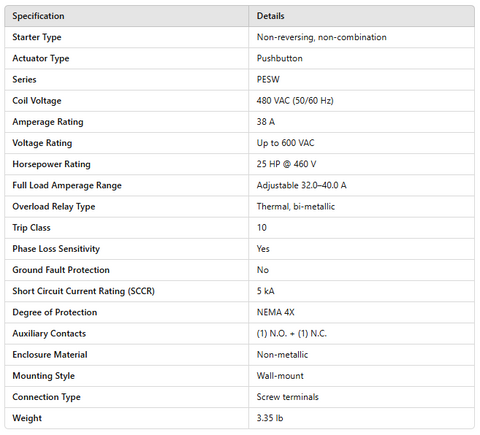Viewport: 480px width, 435px height.
Task: Click the Horsepower Rating label
Action: click(51, 164)
